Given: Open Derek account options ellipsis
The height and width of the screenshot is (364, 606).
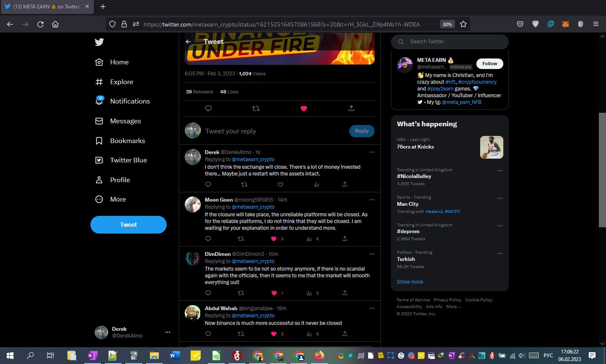Looking at the screenshot, I should coord(167,332).
